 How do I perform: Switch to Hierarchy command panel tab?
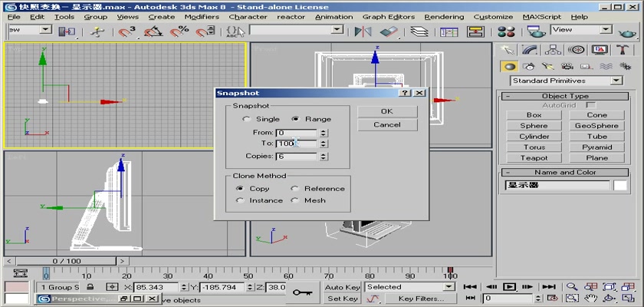[554, 50]
